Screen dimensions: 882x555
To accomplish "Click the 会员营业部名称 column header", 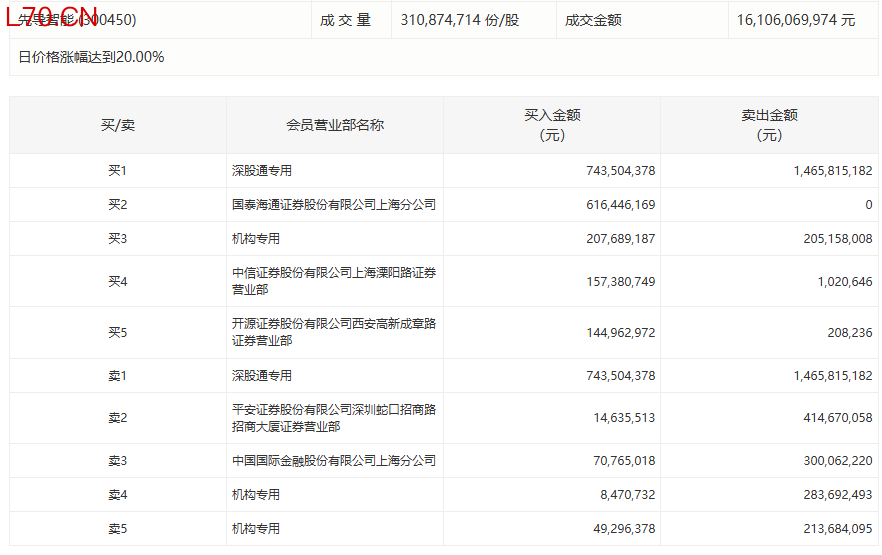I will [x=335, y=125].
